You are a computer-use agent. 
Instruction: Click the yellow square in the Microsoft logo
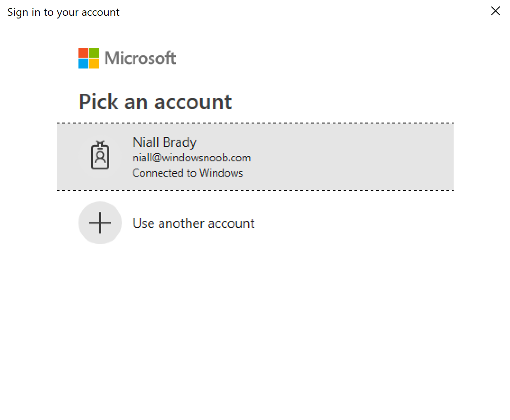pyautogui.click(x=94, y=64)
